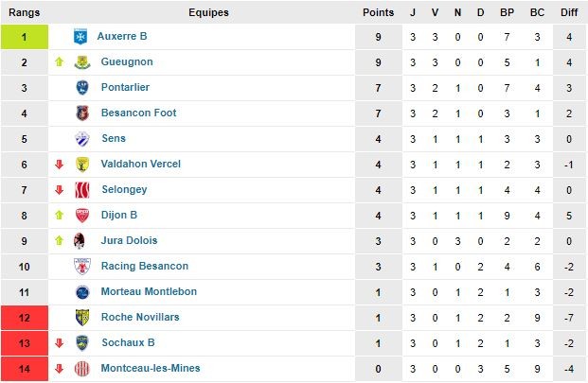Click the red rank 14 cell
588x383 pixels.
(25, 369)
